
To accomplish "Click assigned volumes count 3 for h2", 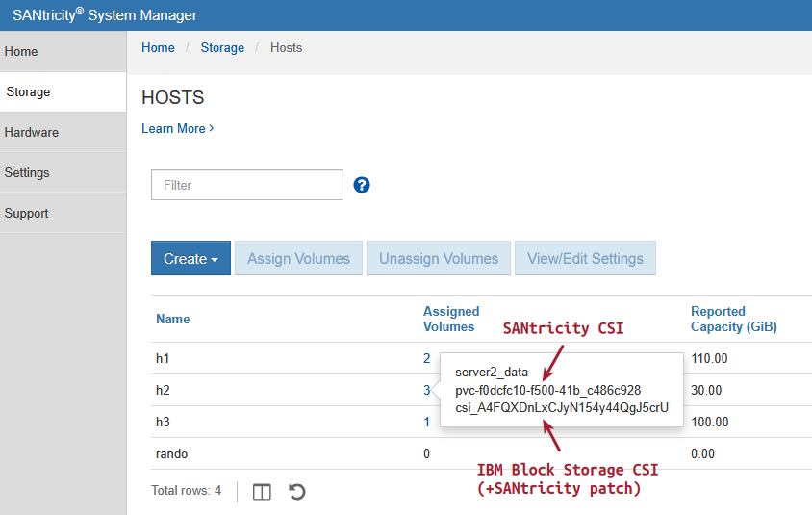I will 427,390.
